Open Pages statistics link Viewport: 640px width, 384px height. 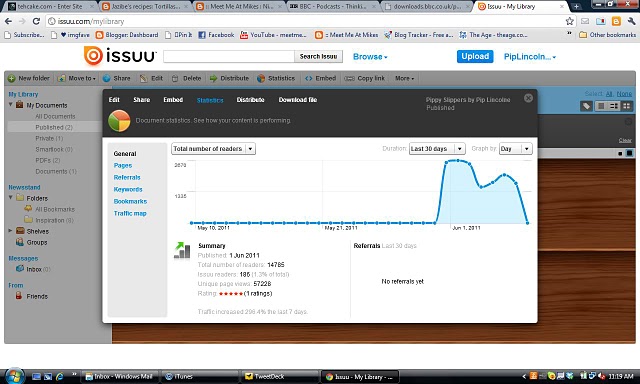click(123, 165)
